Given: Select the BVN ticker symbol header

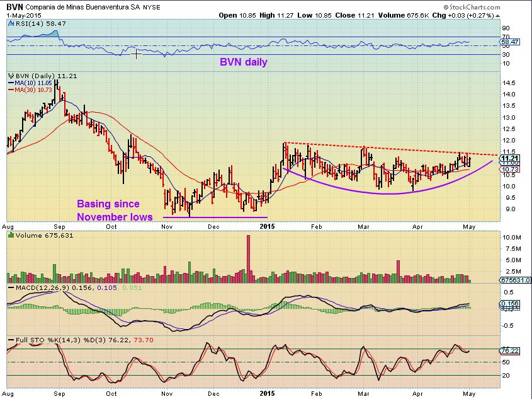Looking at the screenshot, I should coord(14,6).
